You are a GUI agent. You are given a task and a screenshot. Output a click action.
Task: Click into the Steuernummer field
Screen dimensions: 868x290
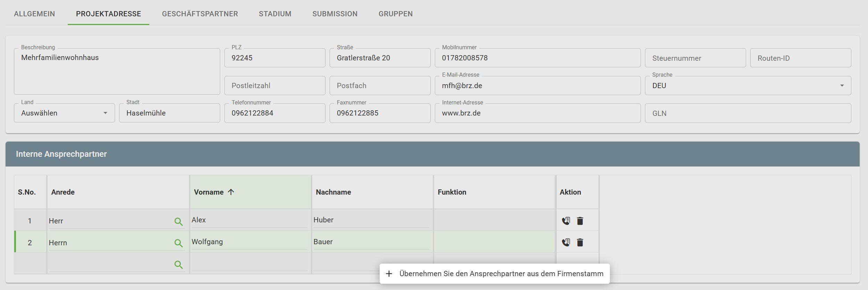695,58
